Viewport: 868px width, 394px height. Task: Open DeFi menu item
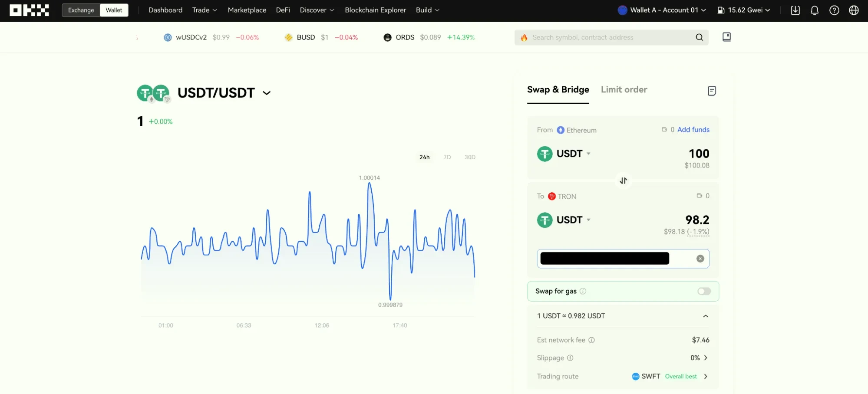[283, 10]
